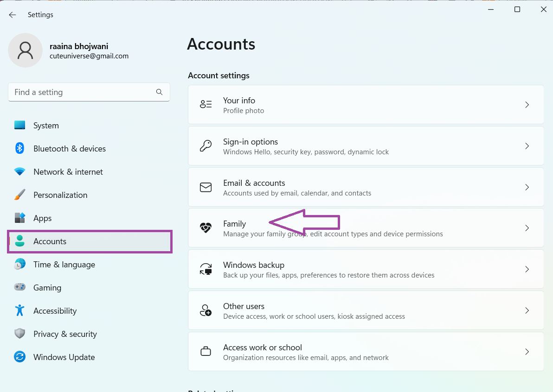Click the System monitor icon in sidebar
Image resolution: width=553 pixels, height=392 pixels.
[19, 126]
